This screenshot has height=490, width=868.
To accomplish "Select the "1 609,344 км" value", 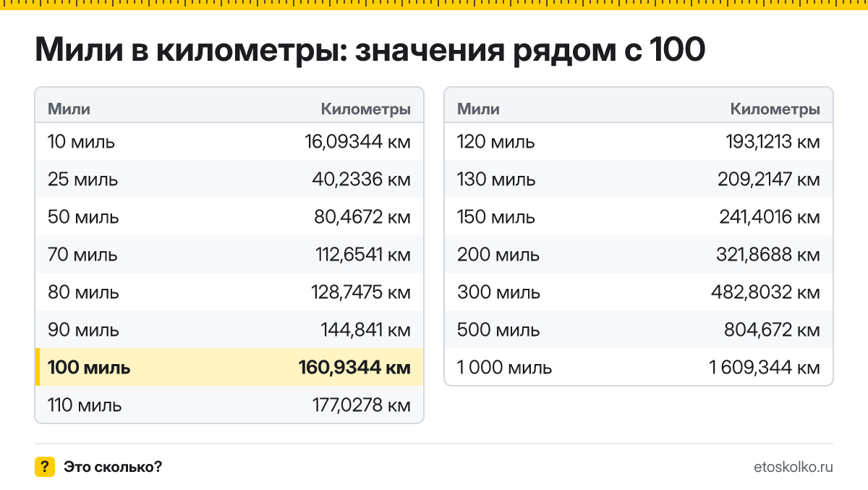I will click(765, 367).
